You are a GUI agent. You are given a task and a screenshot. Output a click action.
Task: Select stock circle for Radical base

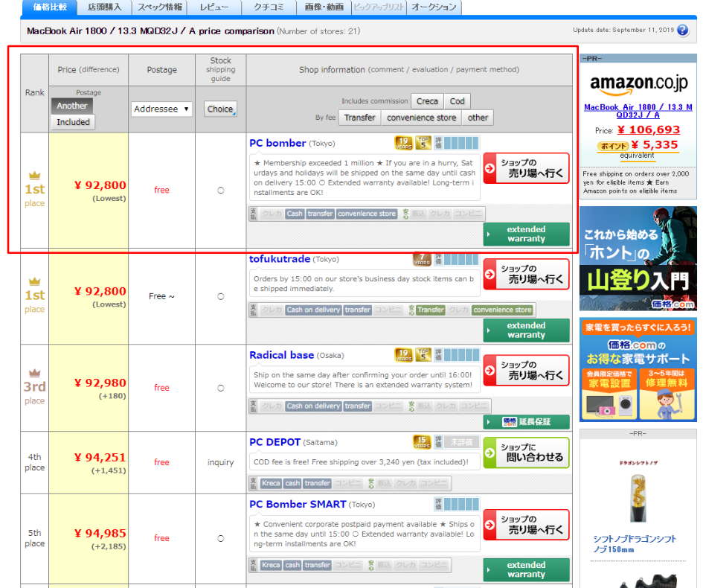(x=221, y=388)
